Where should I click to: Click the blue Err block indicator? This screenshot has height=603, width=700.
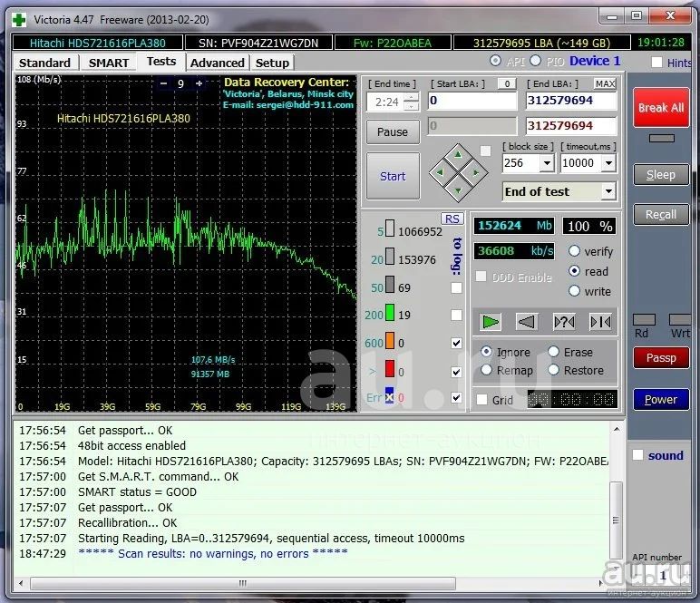tap(389, 395)
